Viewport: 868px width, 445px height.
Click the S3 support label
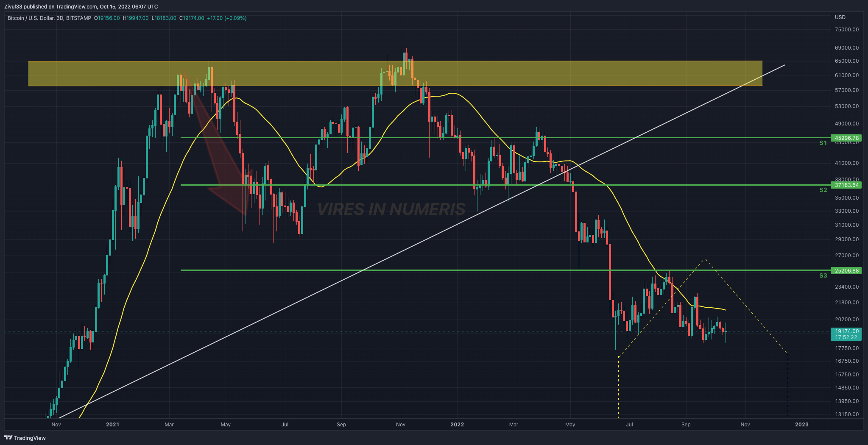point(823,275)
